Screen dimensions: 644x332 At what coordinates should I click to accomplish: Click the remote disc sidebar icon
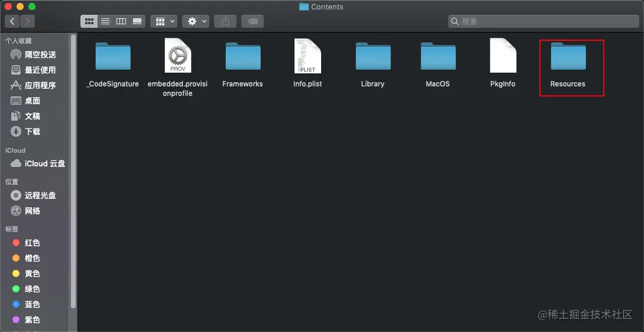coord(15,195)
